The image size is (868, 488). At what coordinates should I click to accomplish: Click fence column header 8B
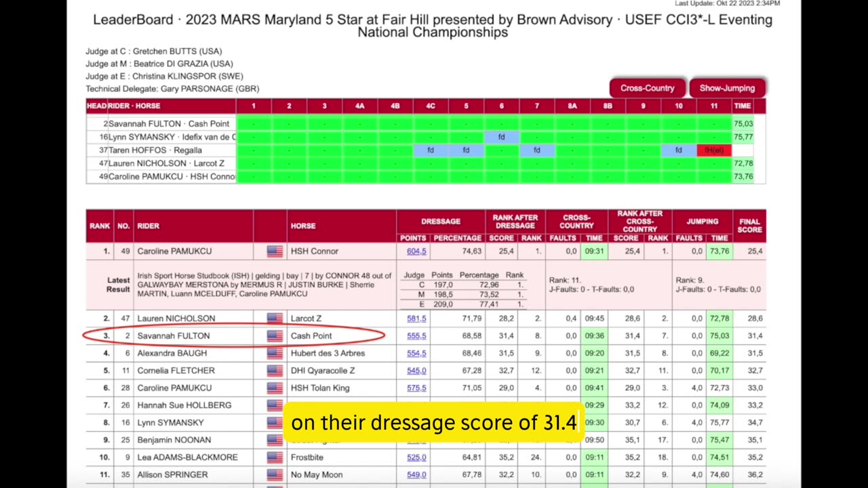[608, 106]
